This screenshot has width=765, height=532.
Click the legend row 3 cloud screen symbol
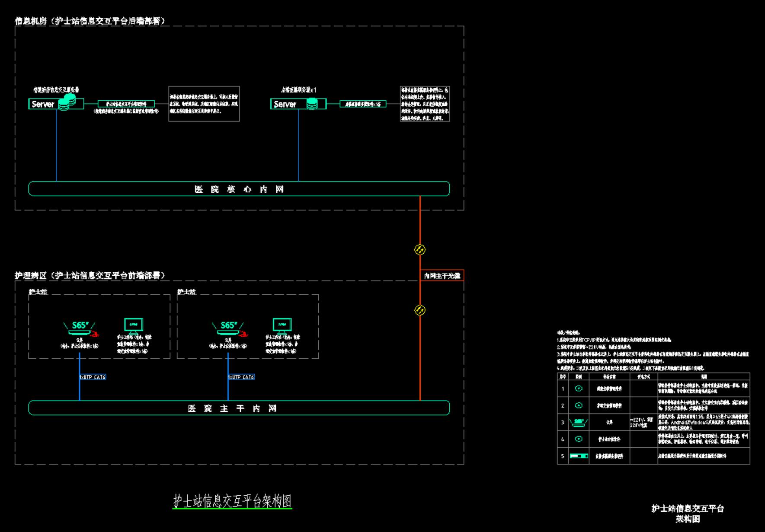pos(579,422)
